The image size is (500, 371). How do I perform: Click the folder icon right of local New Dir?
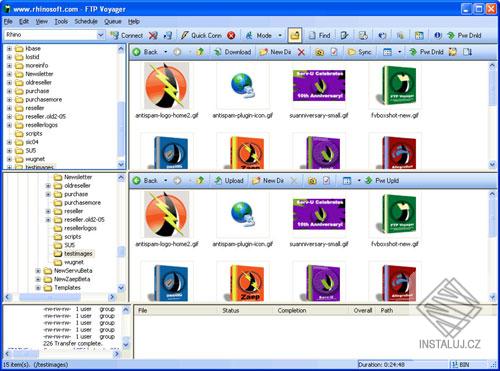point(312,181)
